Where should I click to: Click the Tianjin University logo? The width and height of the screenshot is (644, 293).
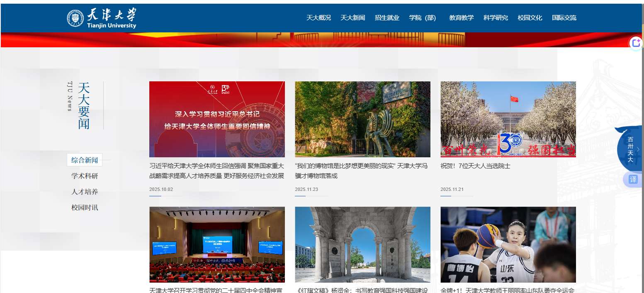coord(102,18)
